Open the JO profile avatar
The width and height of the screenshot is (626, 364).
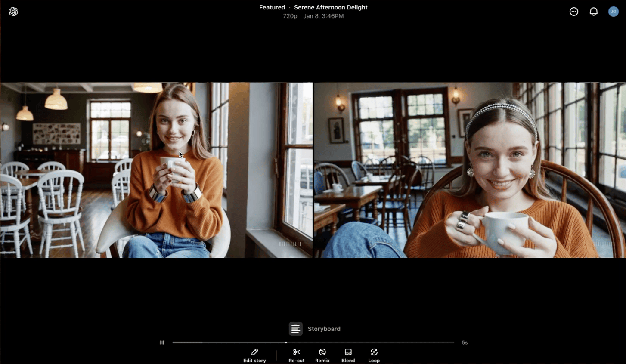(614, 12)
